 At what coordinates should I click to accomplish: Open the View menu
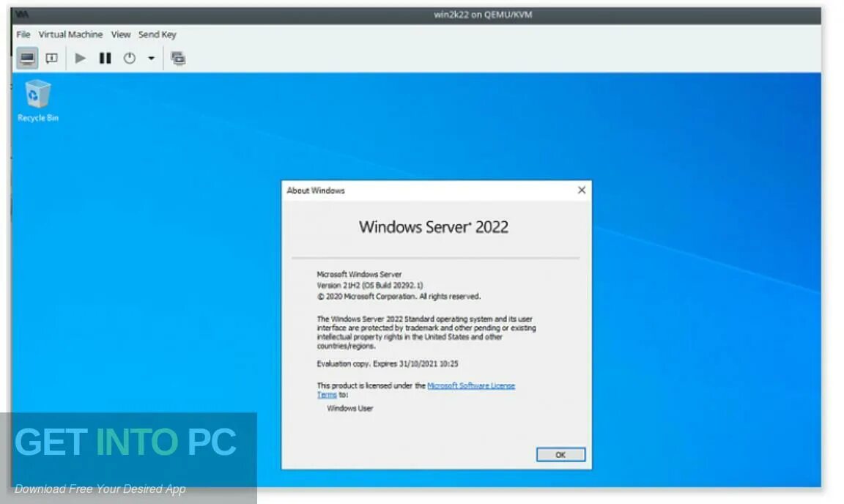(x=121, y=34)
